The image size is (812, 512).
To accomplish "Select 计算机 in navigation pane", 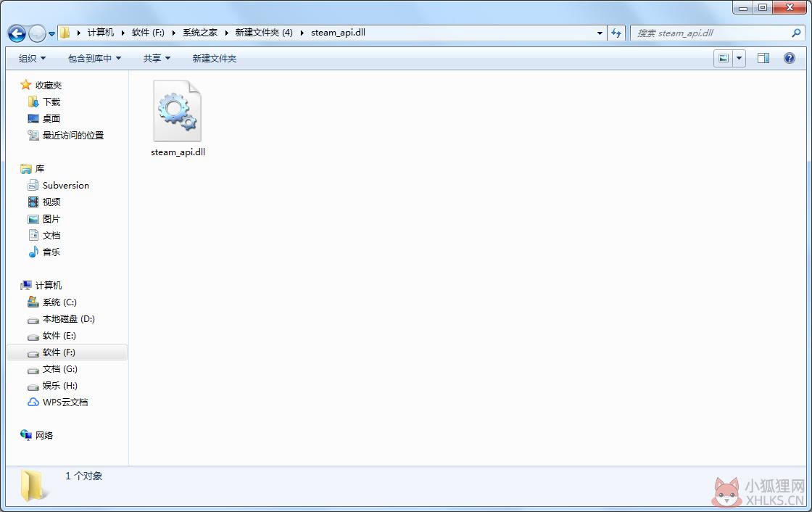I will 49,286.
